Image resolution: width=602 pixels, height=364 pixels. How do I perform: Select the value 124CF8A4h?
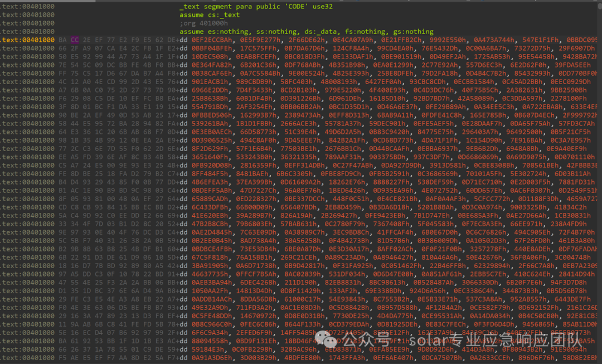(x=351, y=48)
